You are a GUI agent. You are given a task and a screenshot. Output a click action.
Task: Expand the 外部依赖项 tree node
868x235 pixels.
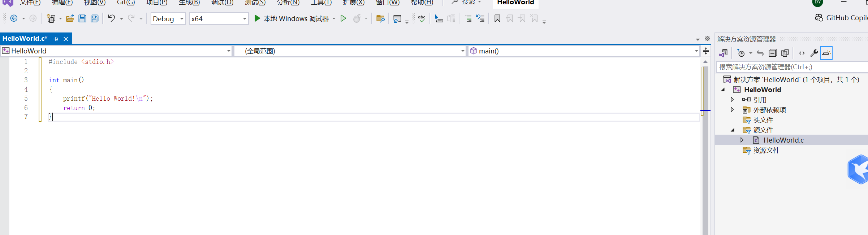click(732, 110)
